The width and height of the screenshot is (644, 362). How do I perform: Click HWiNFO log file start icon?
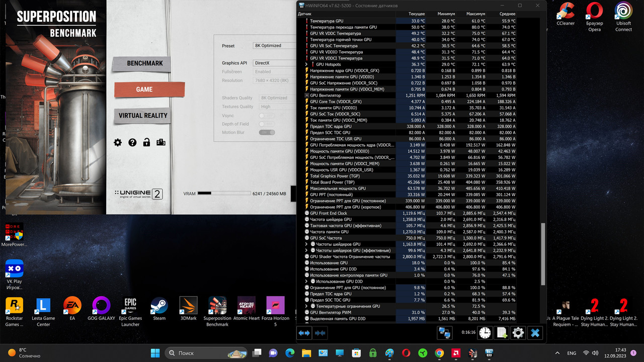click(502, 333)
